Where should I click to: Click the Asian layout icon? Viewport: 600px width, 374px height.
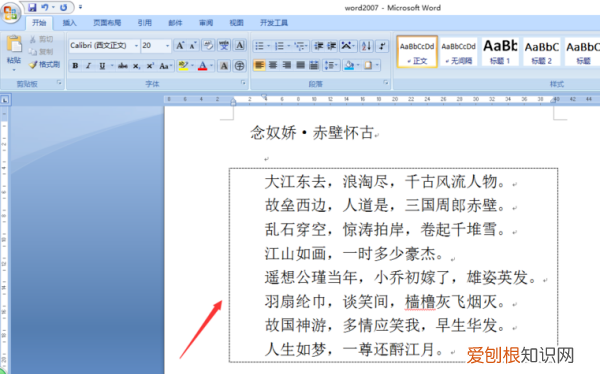346,46
